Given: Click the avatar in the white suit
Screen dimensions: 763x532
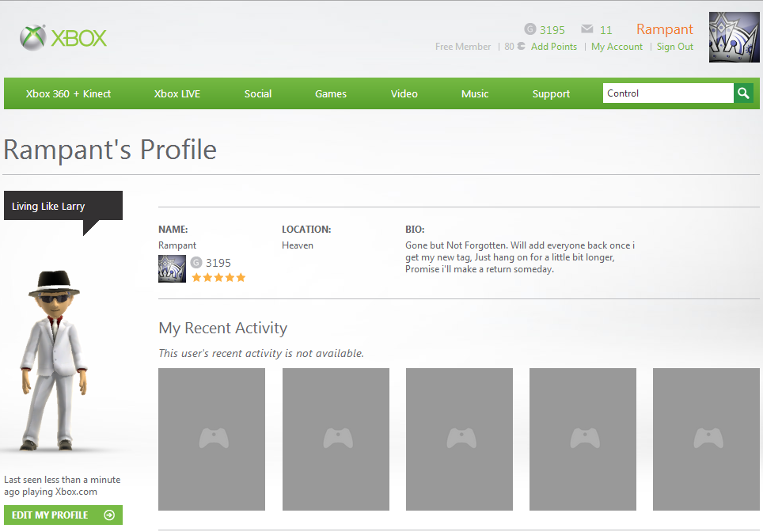Looking at the screenshot, I should (54, 360).
